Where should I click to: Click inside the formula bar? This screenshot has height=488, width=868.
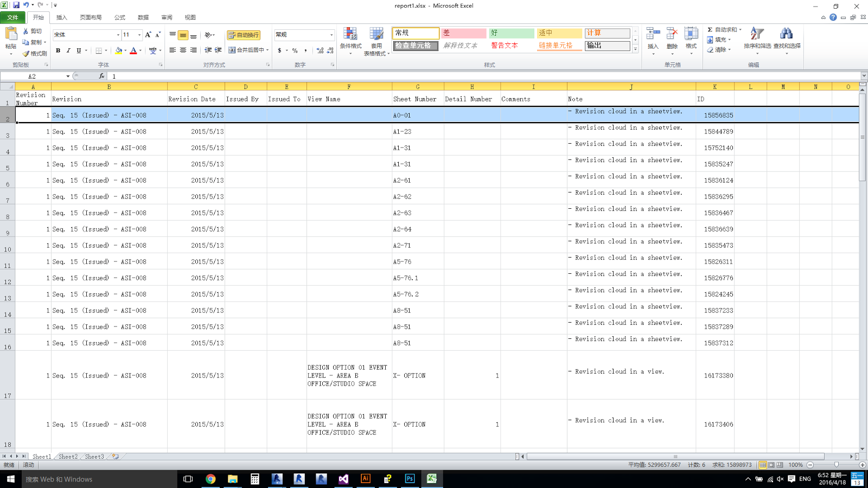[217, 76]
